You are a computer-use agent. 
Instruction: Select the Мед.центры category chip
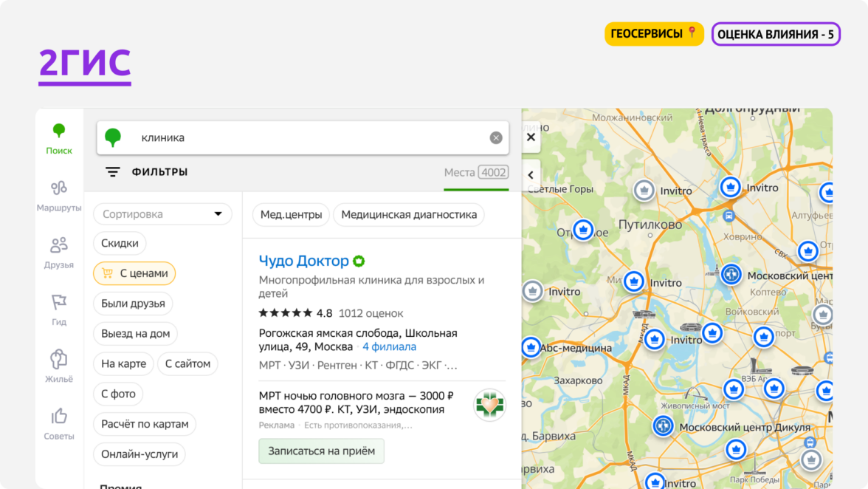pos(292,215)
